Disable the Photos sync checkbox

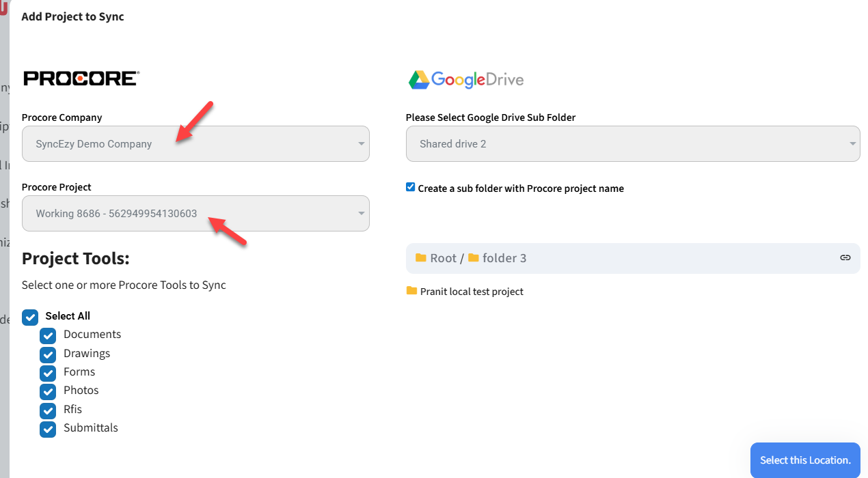48,391
